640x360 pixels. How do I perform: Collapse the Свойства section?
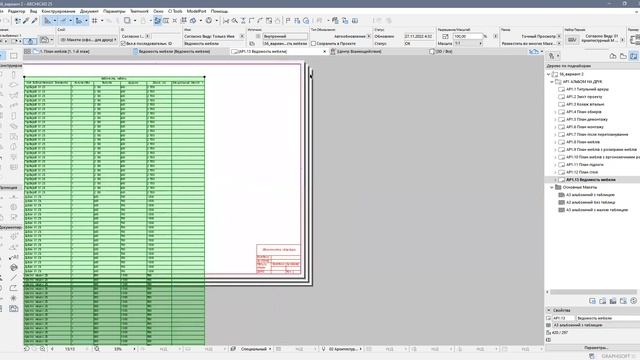pyautogui.click(x=549, y=310)
